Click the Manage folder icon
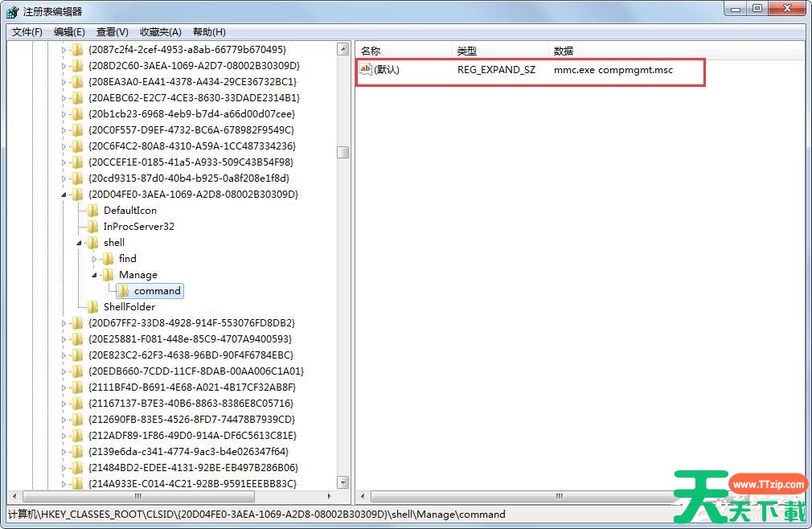Viewport: 812px width, 529px height. (109, 275)
